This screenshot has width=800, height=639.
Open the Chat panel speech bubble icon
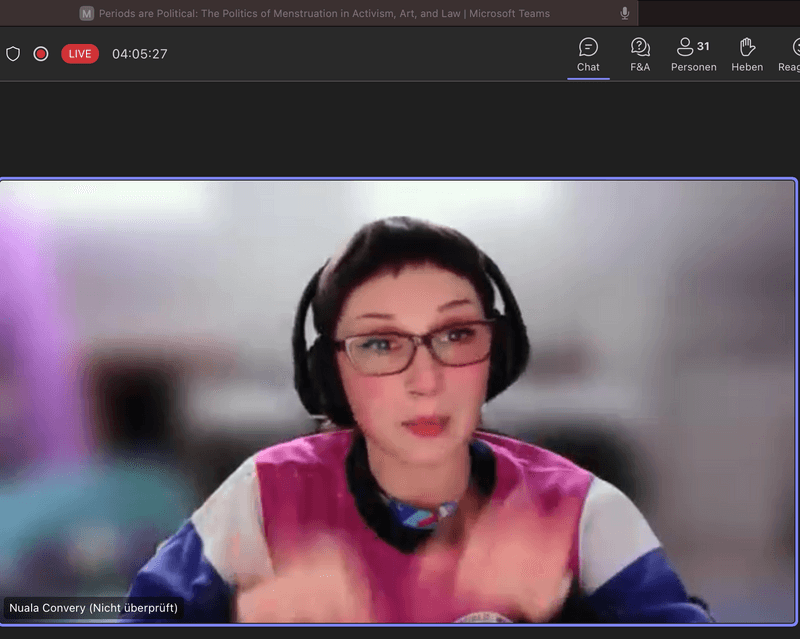588,47
